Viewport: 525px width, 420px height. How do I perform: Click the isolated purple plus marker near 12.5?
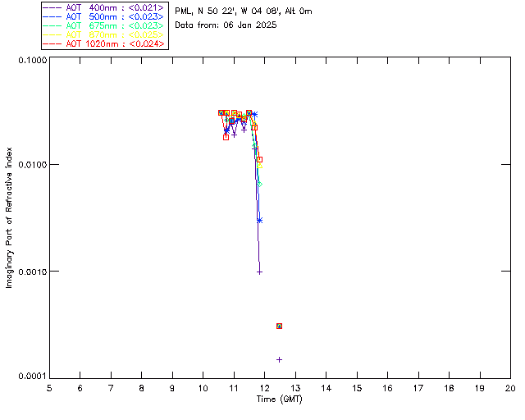[x=279, y=360]
